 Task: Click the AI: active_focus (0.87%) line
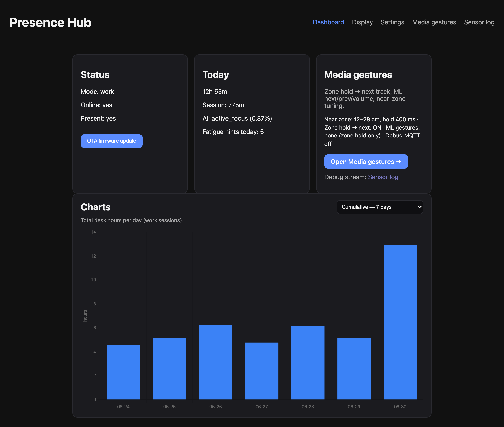(237, 118)
